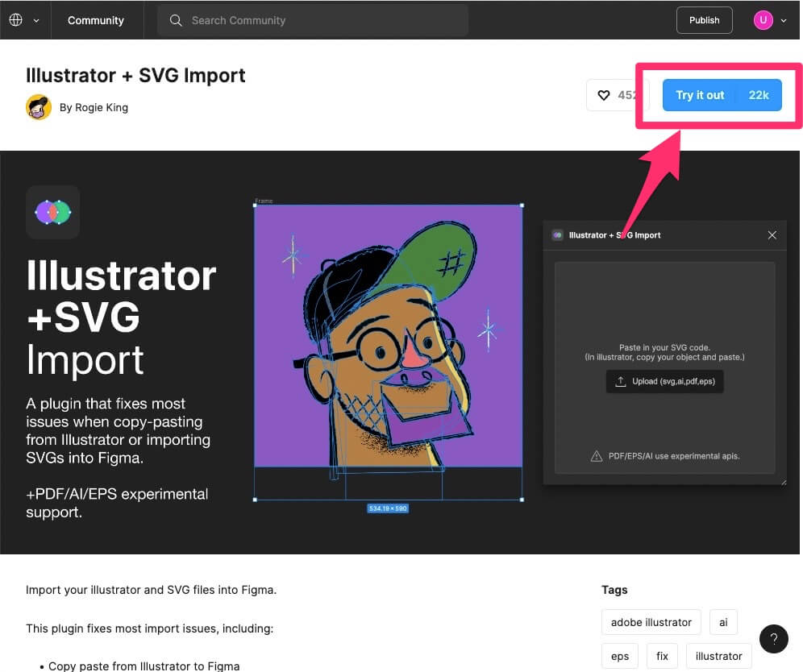Expand the account menu chevron
Image resolution: width=803 pixels, height=672 pixels.
[784, 21]
